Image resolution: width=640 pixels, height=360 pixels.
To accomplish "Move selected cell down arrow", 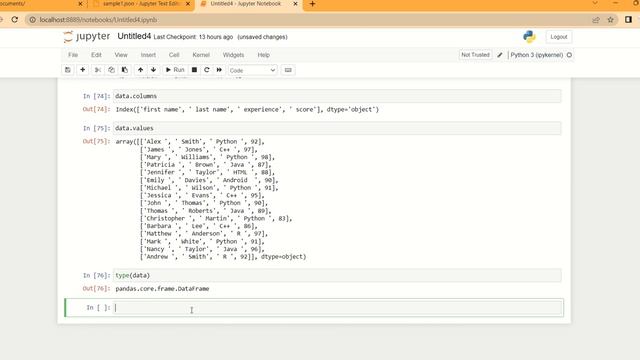I will pos(153,70).
